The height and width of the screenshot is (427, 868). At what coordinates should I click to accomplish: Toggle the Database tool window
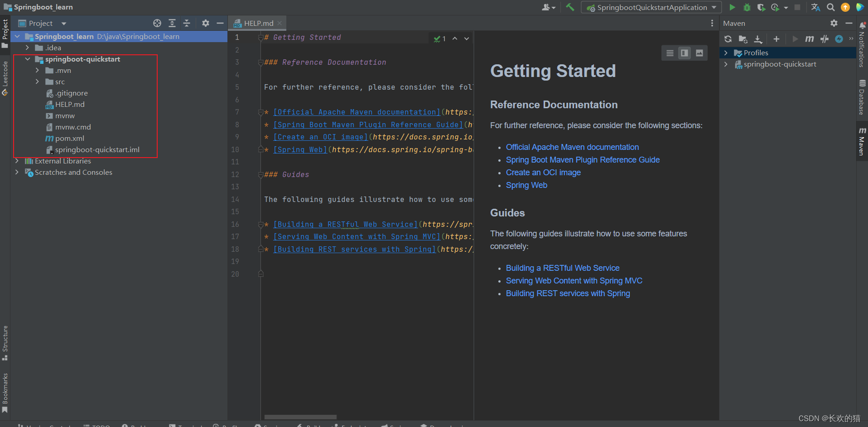coord(862,97)
